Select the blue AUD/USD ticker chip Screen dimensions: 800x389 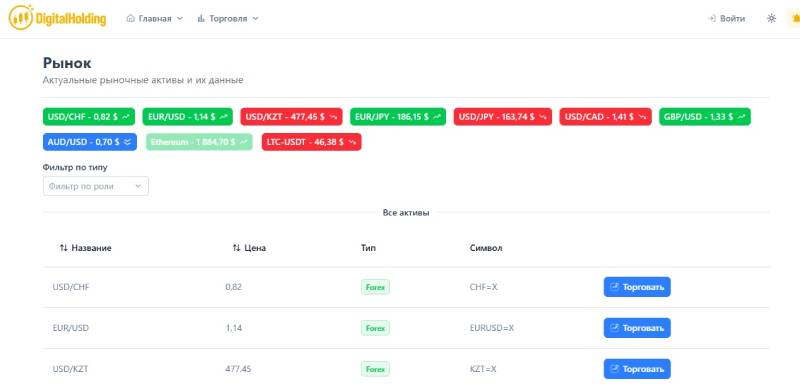coord(90,142)
